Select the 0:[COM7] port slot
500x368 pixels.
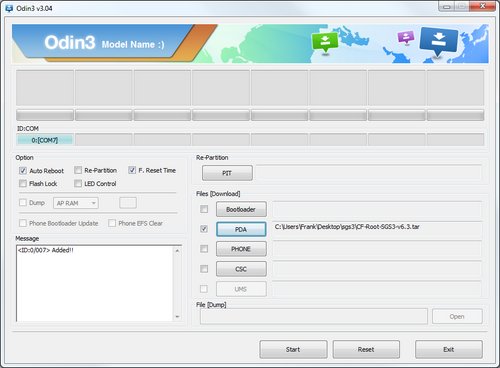pos(45,140)
